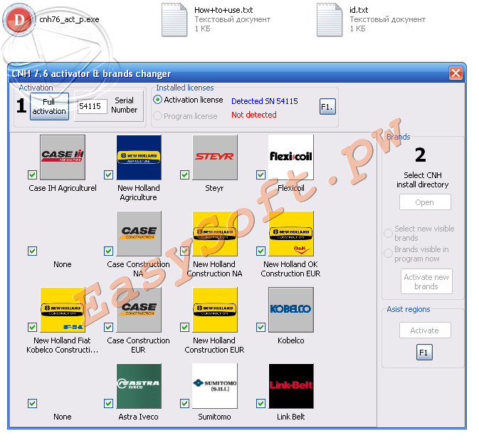479x448 pixels.
Task: Close the CNH 7.6 activator window
Action: (x=456, y=73)
